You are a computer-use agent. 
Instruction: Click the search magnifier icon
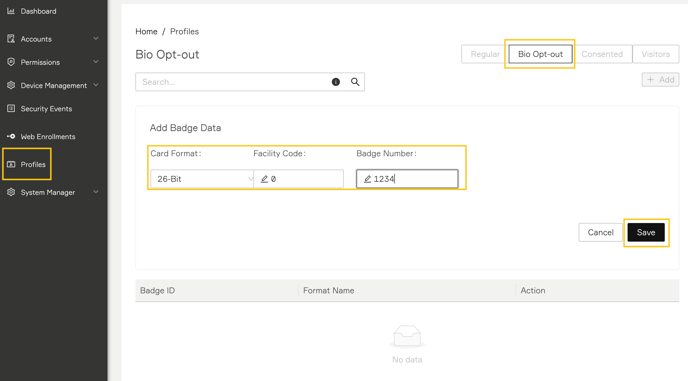point(355,82)
